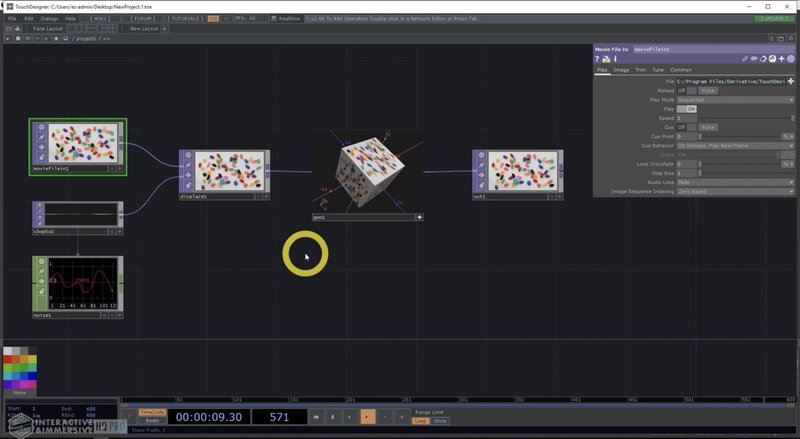Open the Play Mode dropdown

click(735, 100)
